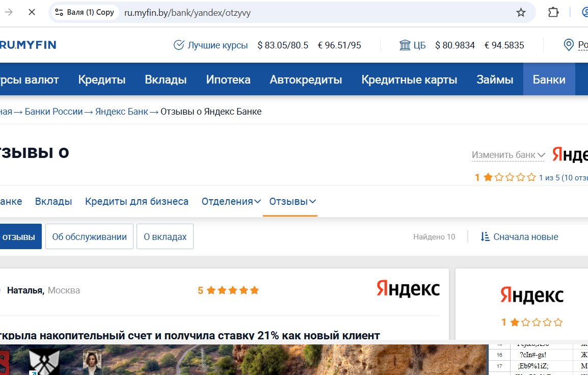Change sorting Сначала новые
The width and height of the screenshot is (588, 375).
coord(526,237)
